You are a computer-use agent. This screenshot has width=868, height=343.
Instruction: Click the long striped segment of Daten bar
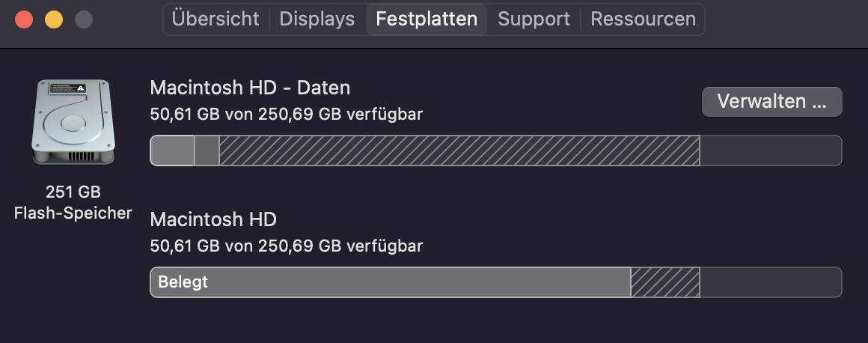tap(459, 151)
